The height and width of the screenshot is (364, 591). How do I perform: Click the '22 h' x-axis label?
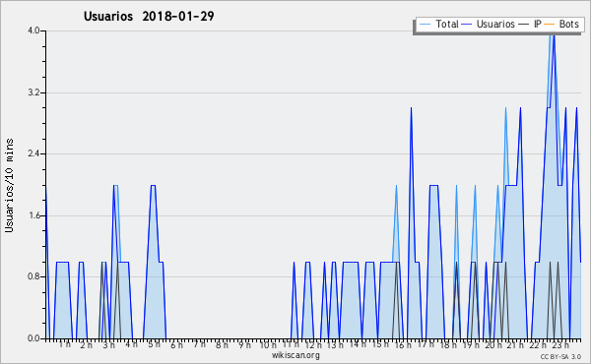pos(538,344)
